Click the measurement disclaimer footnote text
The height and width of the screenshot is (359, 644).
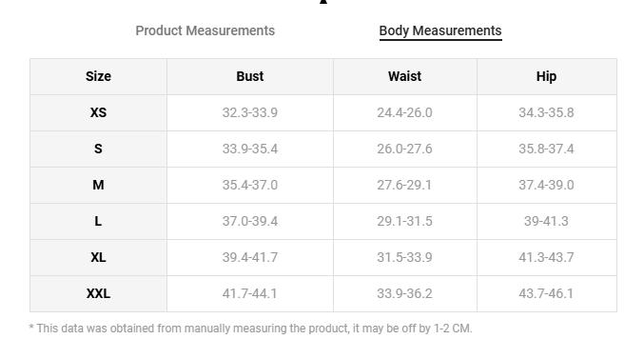[x=250, y=329]
